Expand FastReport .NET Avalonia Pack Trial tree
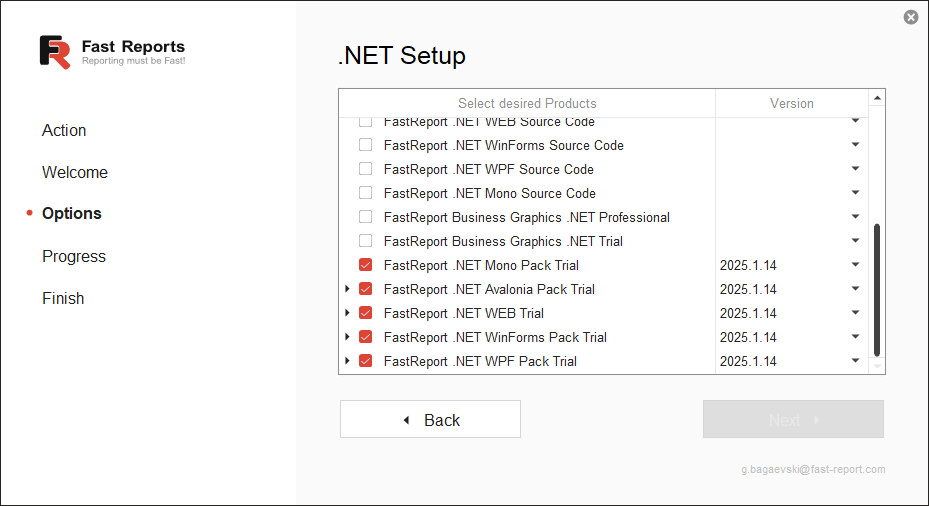The width and height of the screenshot is (929, 506). pos(347,289)
